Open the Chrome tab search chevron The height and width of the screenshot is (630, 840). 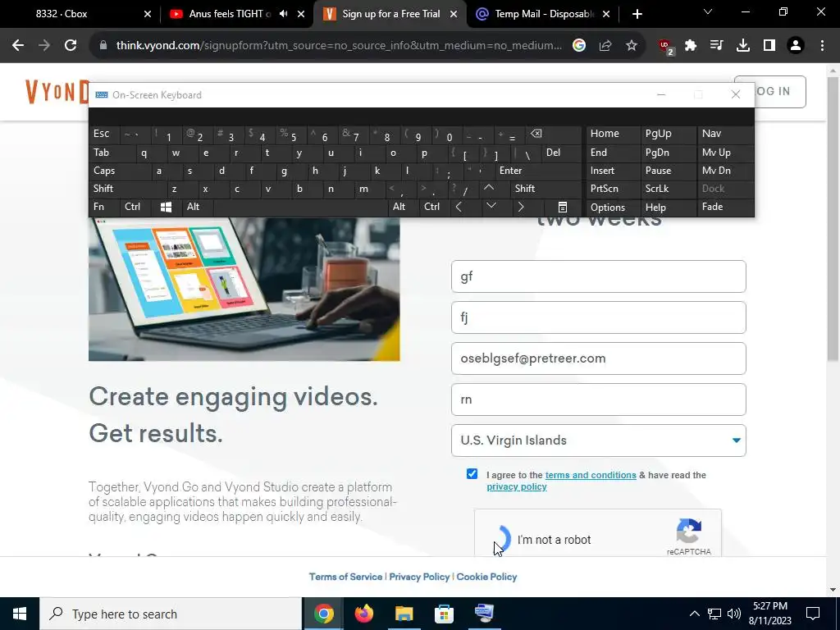click(708, 11)
